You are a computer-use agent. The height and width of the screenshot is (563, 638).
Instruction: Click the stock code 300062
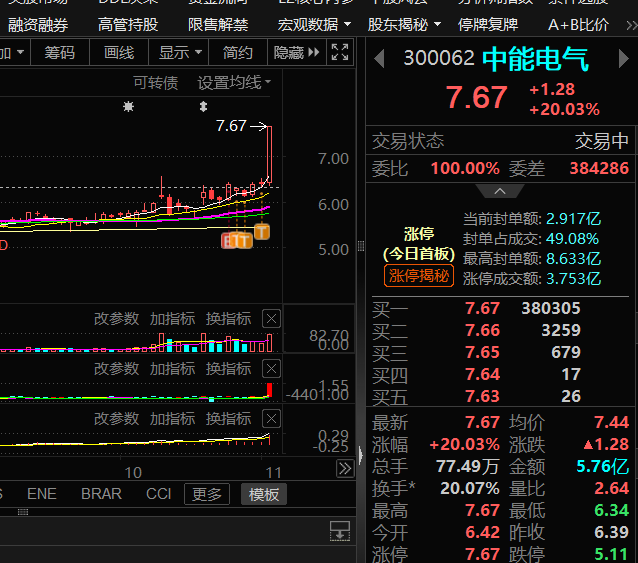coord(439,58)
